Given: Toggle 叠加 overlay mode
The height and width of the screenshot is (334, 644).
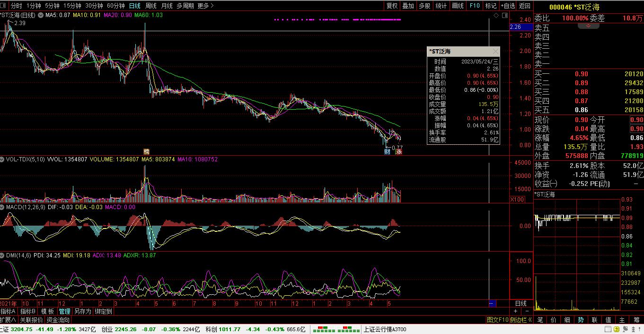Looking at the screenshot, I should [x=408, y=6].
